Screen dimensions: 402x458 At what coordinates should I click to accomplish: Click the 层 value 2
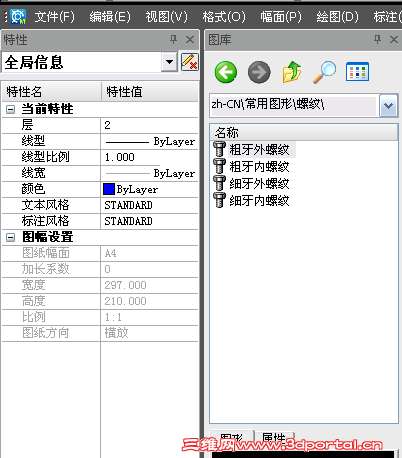pyautogui.click(x=149, y=125)
